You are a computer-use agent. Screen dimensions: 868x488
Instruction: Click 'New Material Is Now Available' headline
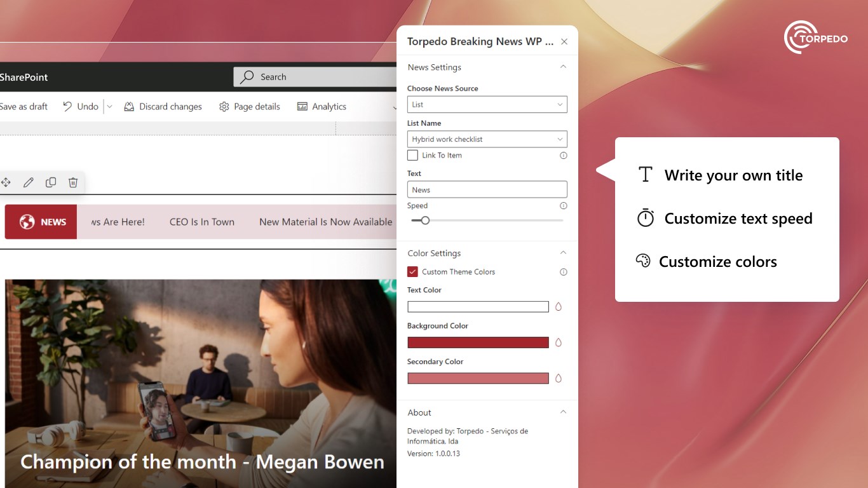tap(326, 222)
